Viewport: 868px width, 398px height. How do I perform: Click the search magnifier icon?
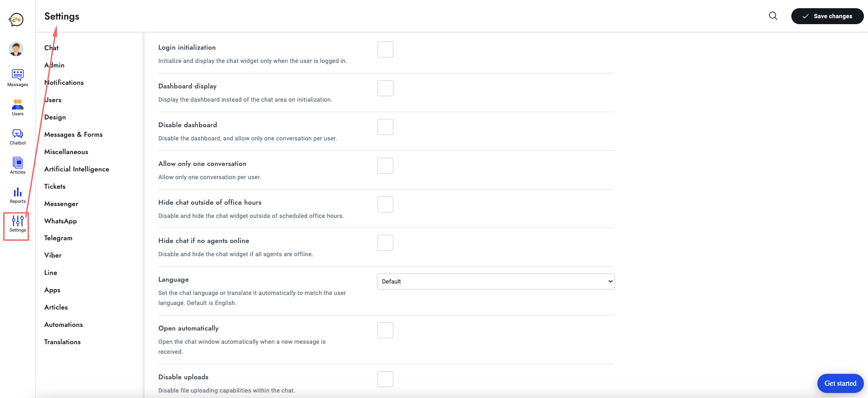[x=773, y=16]
